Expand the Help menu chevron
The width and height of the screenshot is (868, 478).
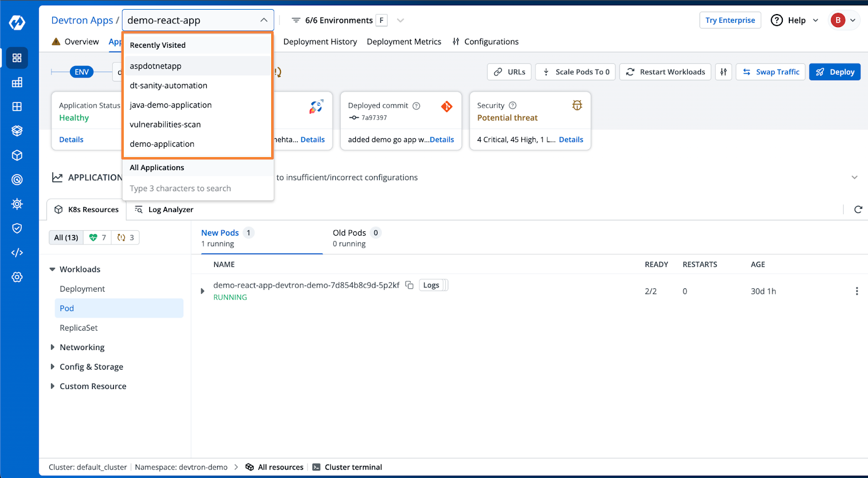(x=815, y=20)
